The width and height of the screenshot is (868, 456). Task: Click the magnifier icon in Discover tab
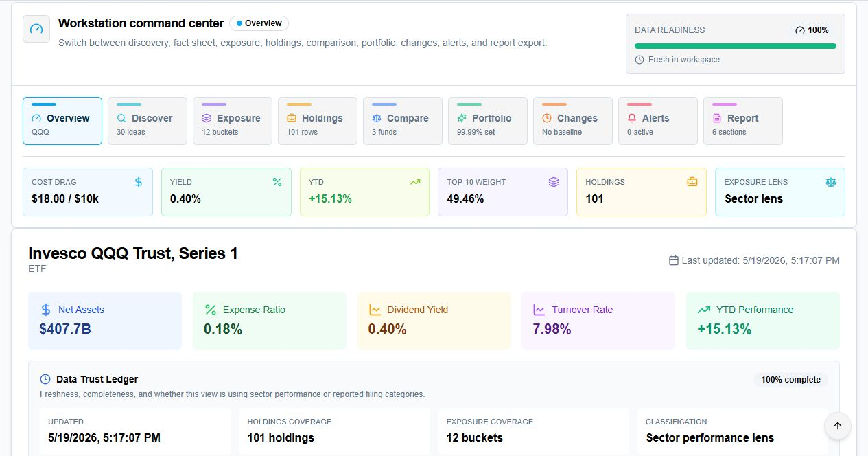tap(121, 118)
